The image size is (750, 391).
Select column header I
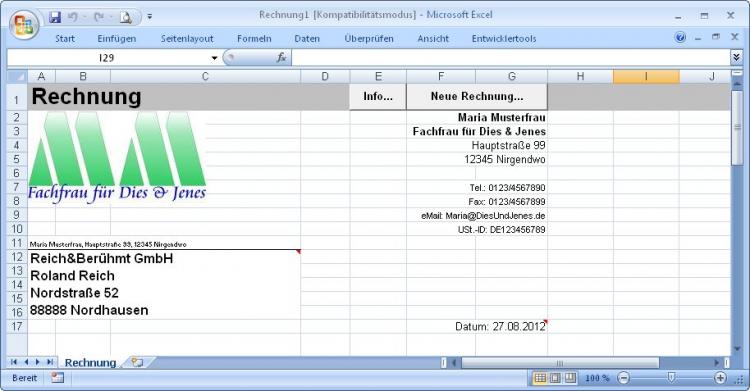[x=646, y=77]
